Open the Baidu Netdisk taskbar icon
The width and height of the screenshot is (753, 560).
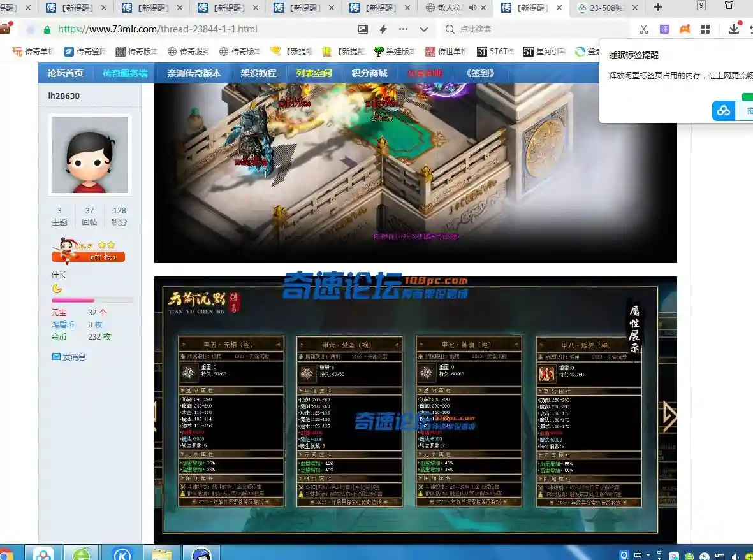point(43,554)
